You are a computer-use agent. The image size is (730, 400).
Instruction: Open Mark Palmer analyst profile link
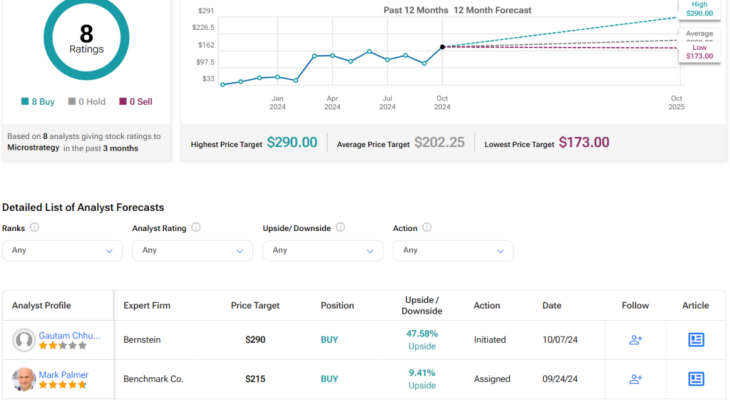click(63, 374)
